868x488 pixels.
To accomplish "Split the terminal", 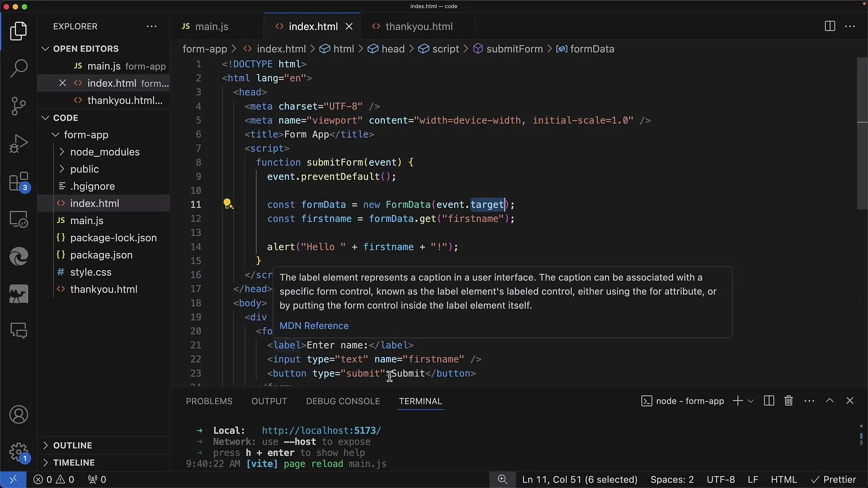I will [x=769, y=401].
